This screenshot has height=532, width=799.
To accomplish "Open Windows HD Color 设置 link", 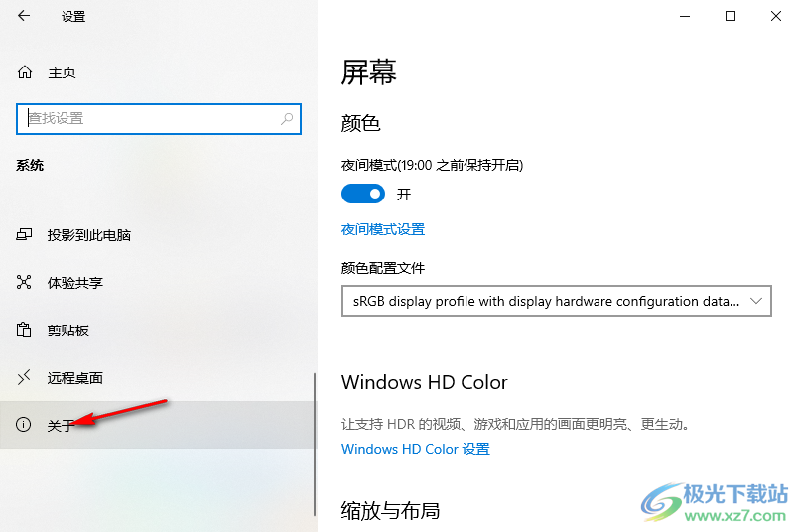I will click(415, 449).
